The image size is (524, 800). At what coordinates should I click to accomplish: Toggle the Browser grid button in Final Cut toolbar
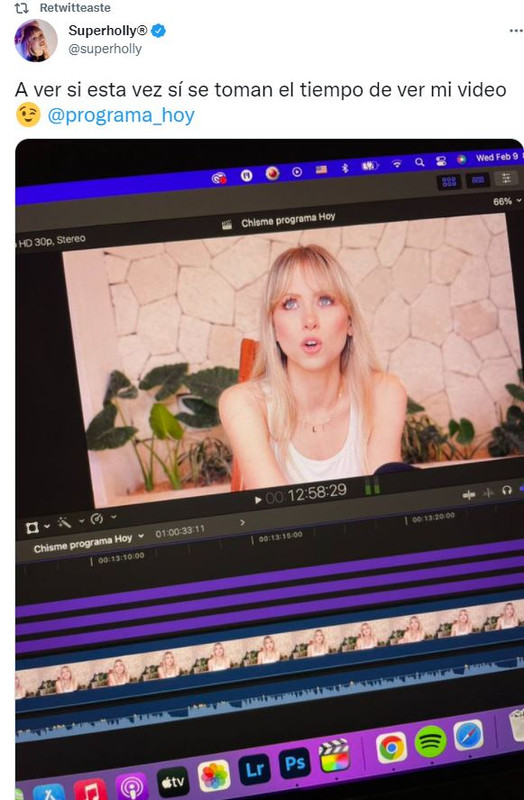[449, 182]
